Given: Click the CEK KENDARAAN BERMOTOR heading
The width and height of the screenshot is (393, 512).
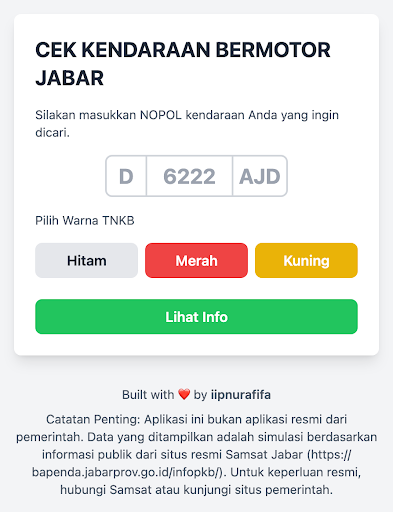Looking at the screenshot, I should coord(183,50).
